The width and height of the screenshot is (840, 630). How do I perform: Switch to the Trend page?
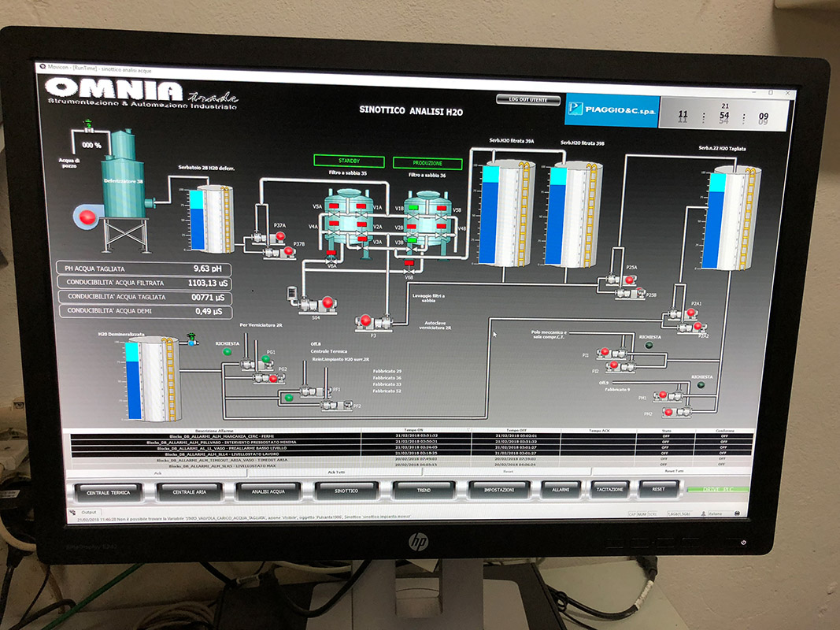(x=424, y=491)
